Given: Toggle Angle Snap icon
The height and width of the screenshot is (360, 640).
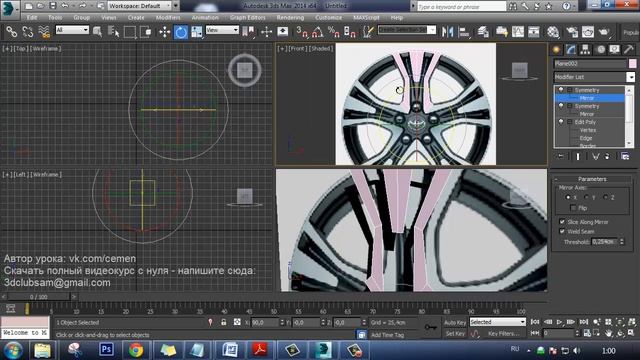Looking at the screenshot, I should (x=318, y=31).
